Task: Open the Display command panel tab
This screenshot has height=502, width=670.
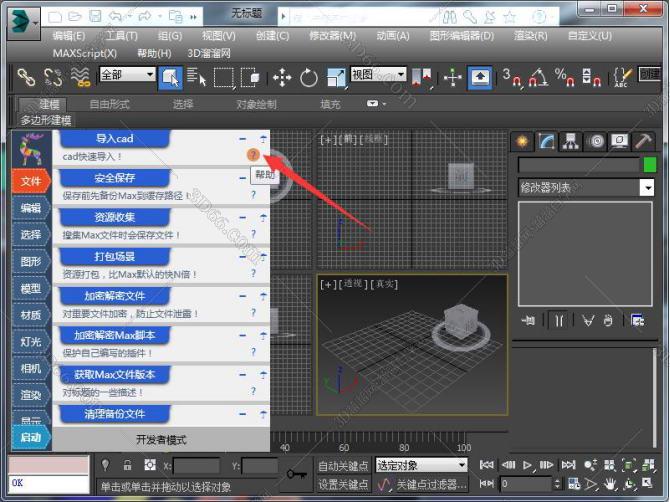Action: point(620,141)
